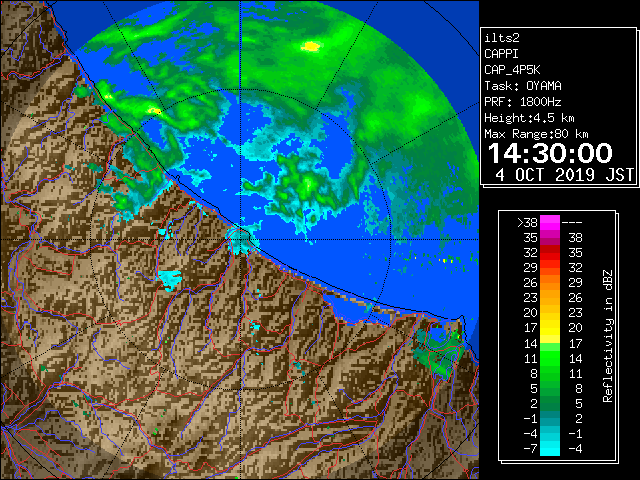Select the Max Range:80 km text
Image resolution: width=640 pixels, height=480 pixels.
click(536, 134)
